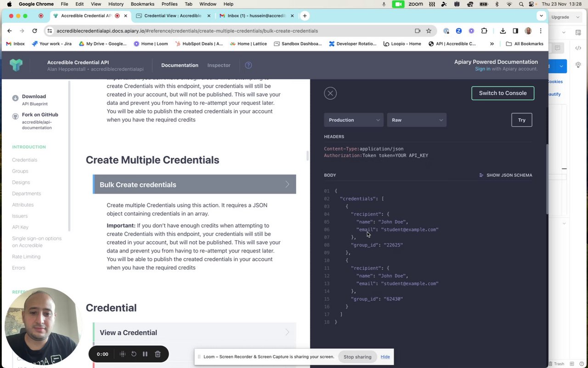588x368 pixels.
Task: Click the camera icon in the address bar
Action: pyautogui.click(x=418, y=31)
